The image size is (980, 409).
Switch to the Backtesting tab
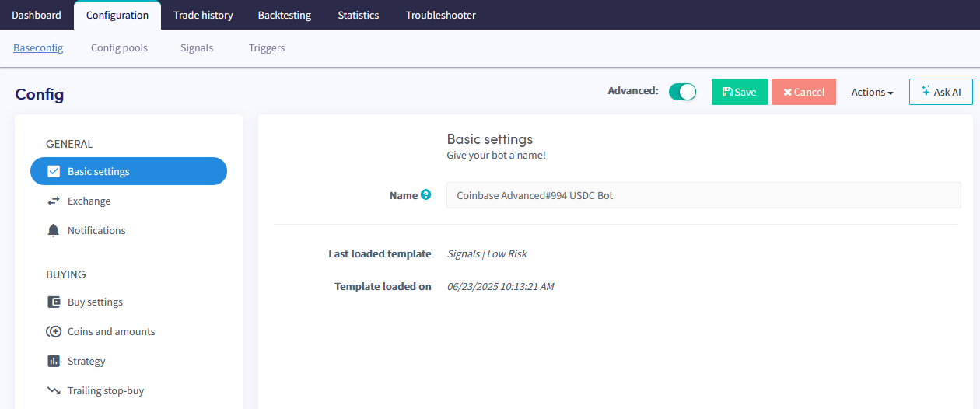click(x=285, y=15)
